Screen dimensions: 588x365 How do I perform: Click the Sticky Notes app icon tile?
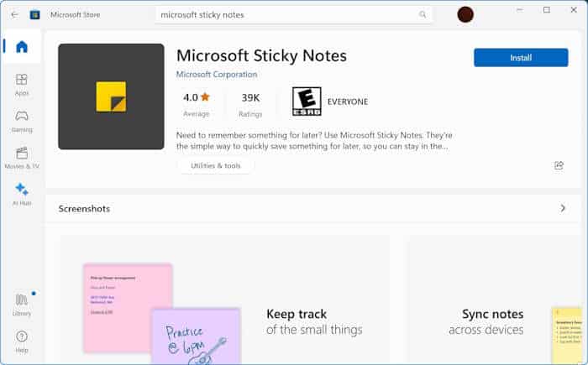[x=111, y=96]
